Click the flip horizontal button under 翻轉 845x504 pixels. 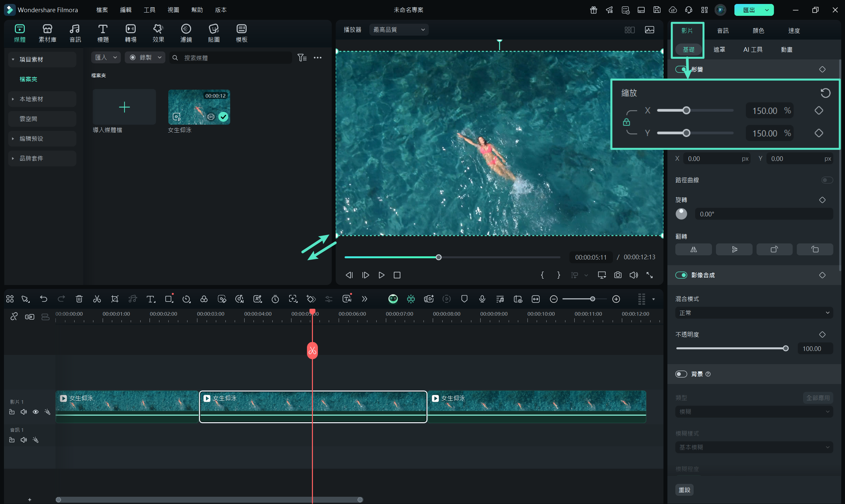pos(693,249)
